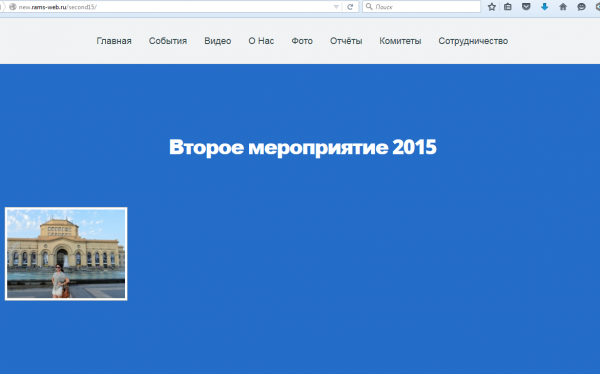Viewport: 600px width, 374px height.
Task: Click the site identity globe icon
Action: [13, 7]
